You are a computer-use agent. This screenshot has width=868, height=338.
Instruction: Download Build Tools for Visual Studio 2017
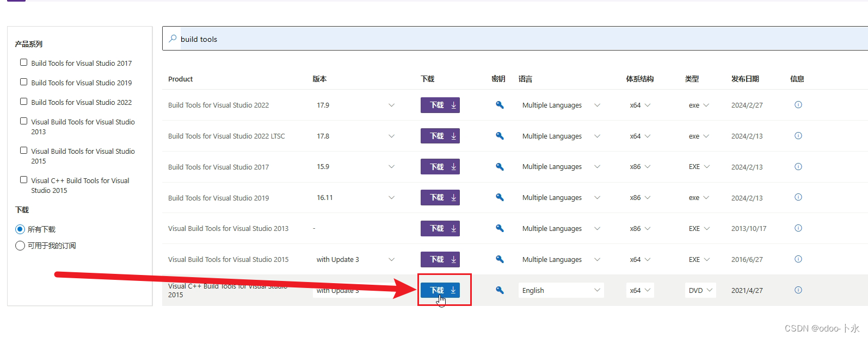pos(440,167)
